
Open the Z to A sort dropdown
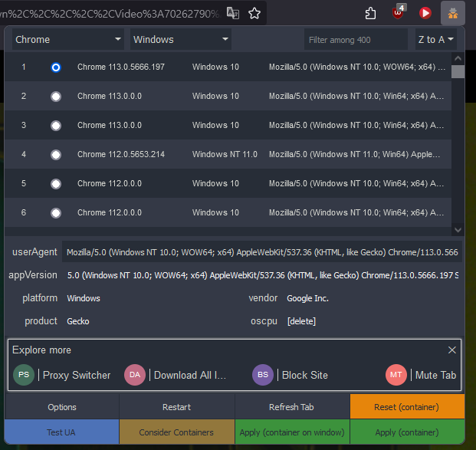tap(436, 39)
